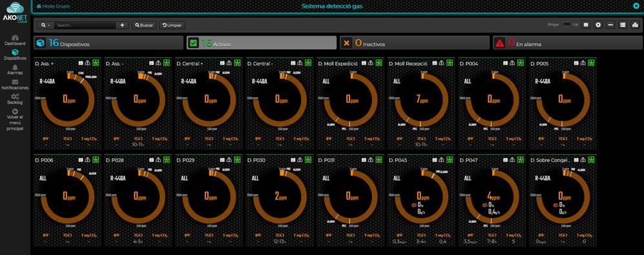Click the green fan icon on D. P047 card
644x255 pixels.
pyautogui.click(x=520, y=159)
